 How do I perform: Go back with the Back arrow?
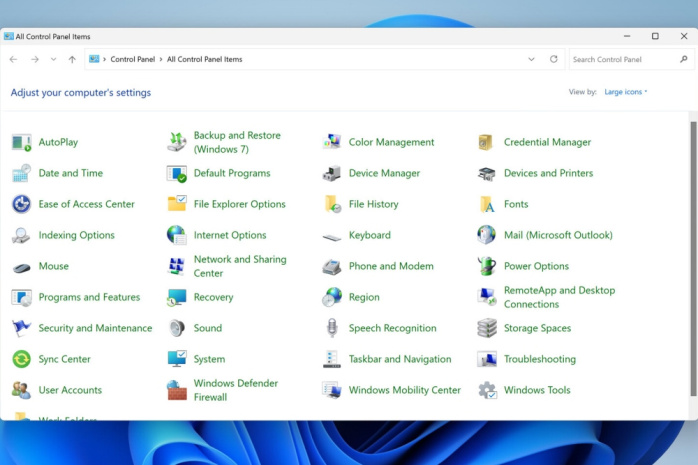(13, 59)
